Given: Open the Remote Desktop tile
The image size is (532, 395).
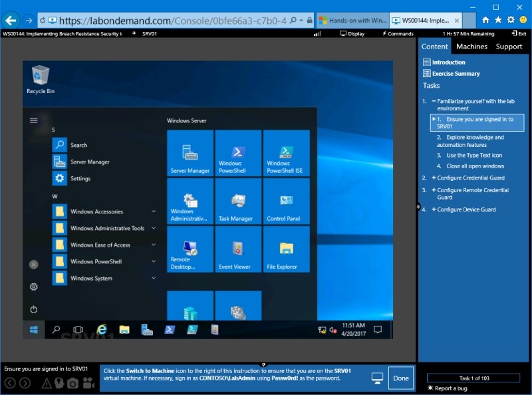Looking at the screenshot, I should click(x=190, y=249).
